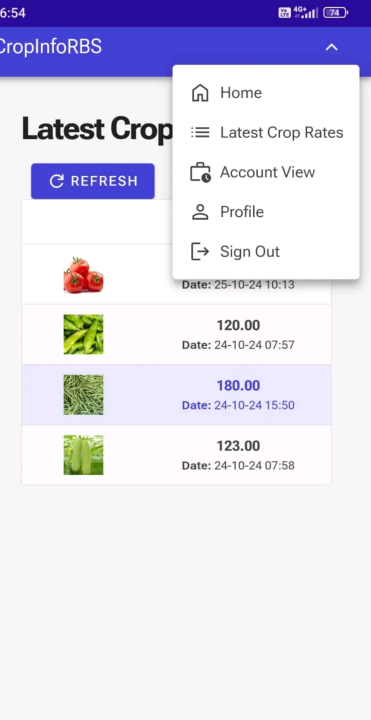Click the circular refresh arrow icon
The height and width of the screenshot is (720, 371).
coord(56,181)
